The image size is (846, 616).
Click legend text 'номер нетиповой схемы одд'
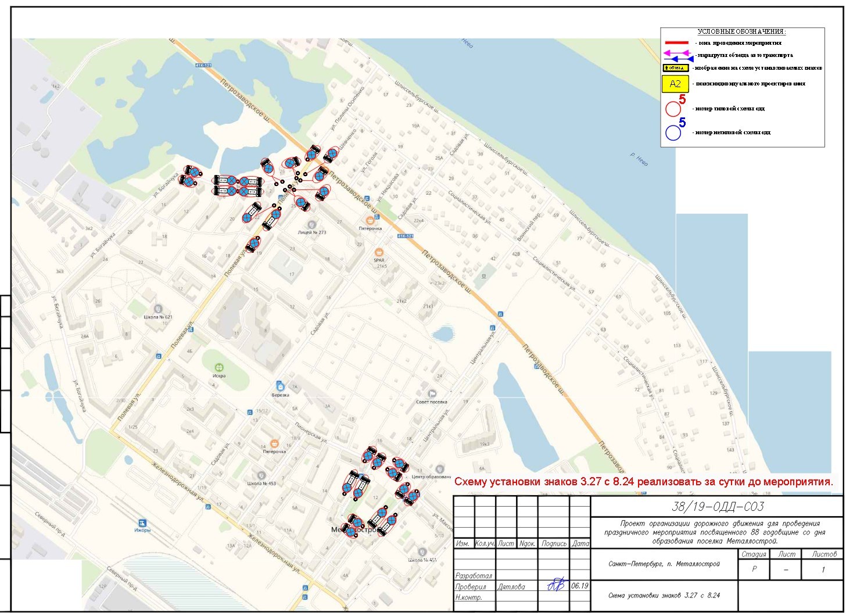click(732, 133)
